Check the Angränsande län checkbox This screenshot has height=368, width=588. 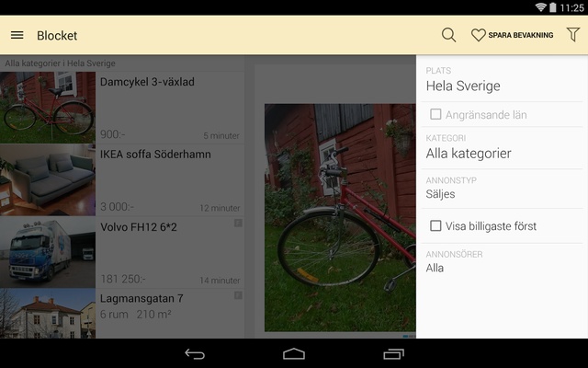coord(435,114)
